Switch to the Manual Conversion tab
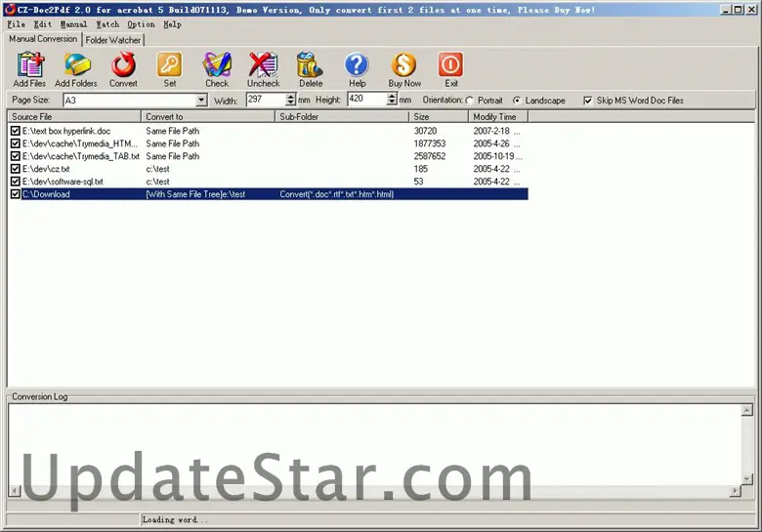The image size is (762, 532). pyautogui.click(x=43, y=39)
